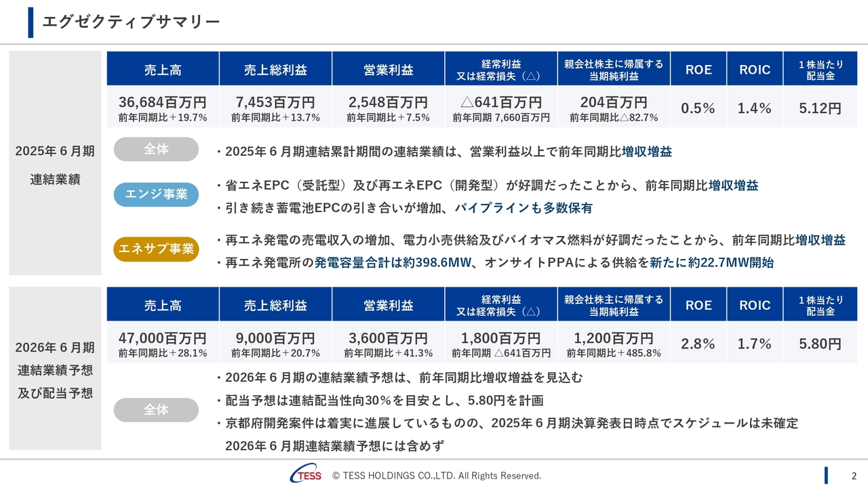The height and width of the screenshot is (488, 868).
Task: Click the 京都府開発案件 bullet line
Action: (507, 423)
